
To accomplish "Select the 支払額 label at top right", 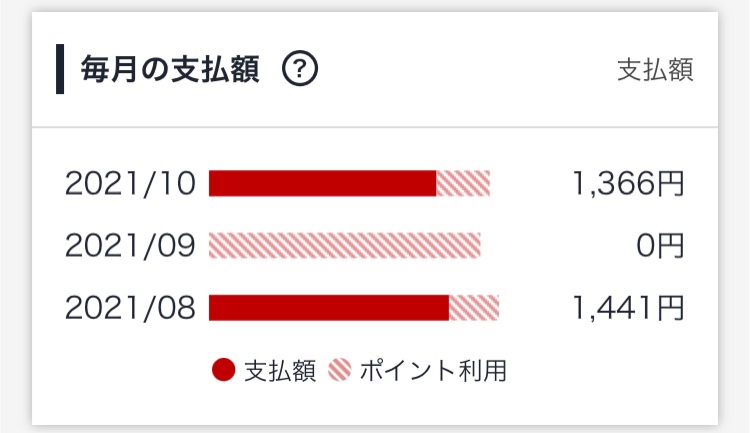I will [x=655, y=70].
